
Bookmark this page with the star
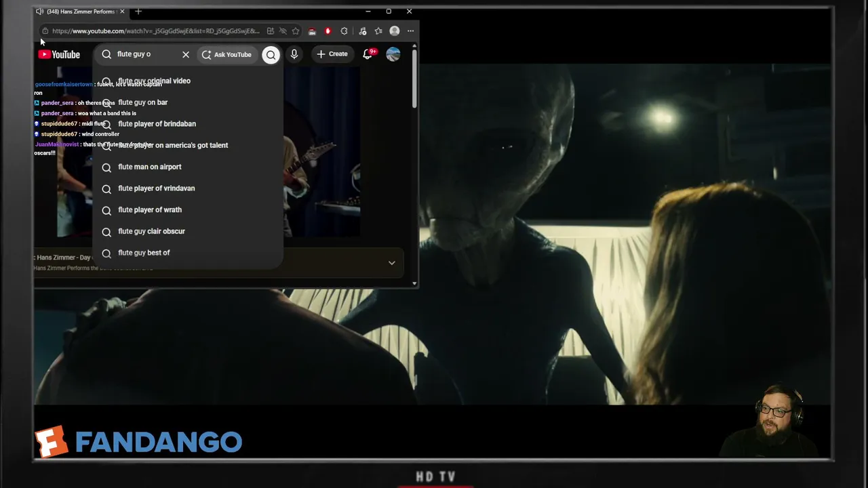click(296, 31)
